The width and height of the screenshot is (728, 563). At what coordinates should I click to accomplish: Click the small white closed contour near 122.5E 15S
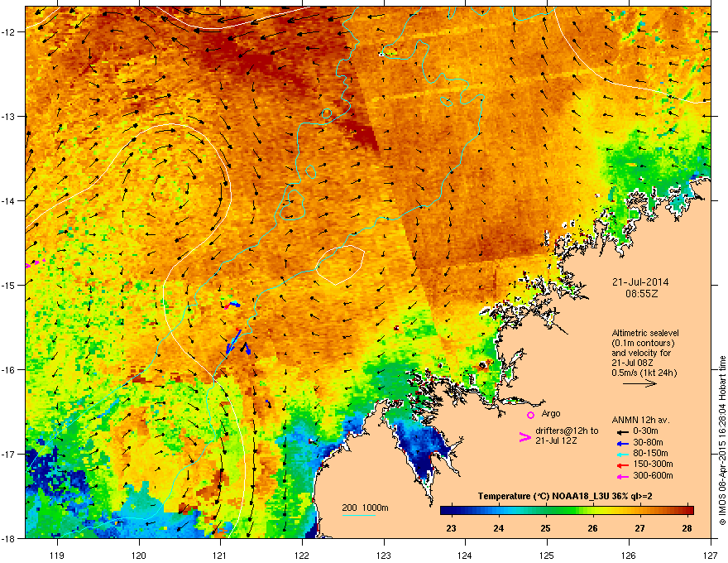click(340, 265)
